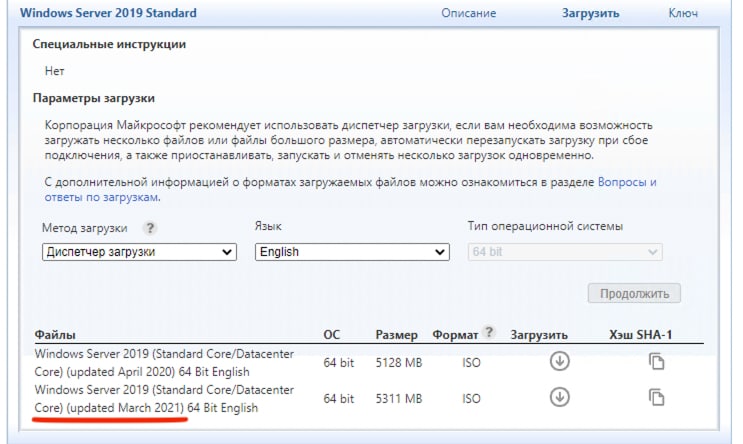743x444 pixels.
Task: Click the ОС column header
Action: [332, 335]
